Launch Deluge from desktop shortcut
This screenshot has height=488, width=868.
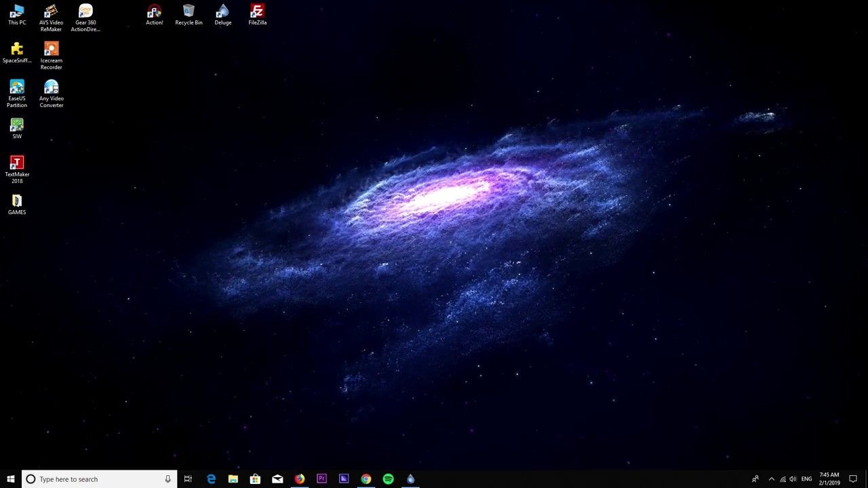pos(223,15)
